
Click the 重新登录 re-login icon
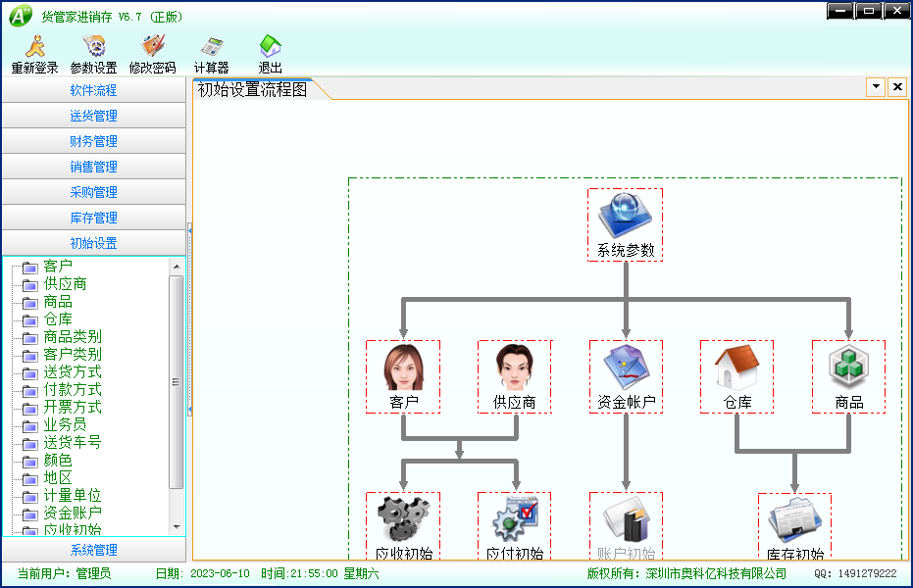[x=35, y=46]
